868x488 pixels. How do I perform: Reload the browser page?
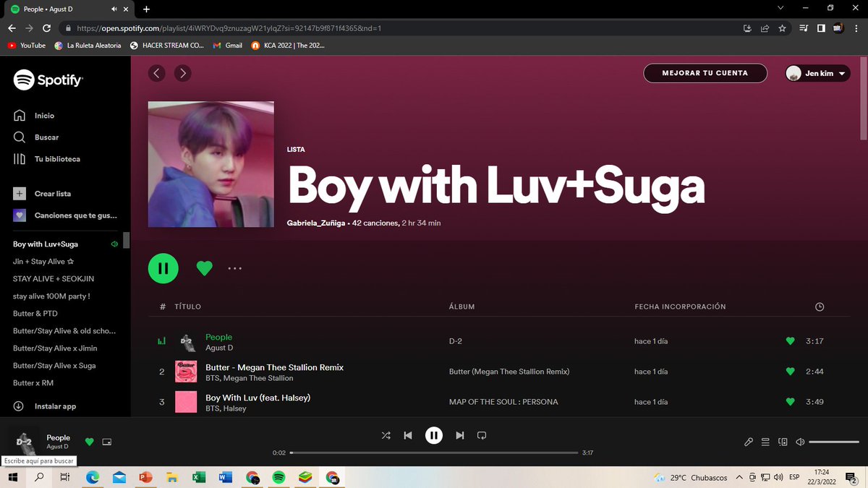(x=47, y=28)
